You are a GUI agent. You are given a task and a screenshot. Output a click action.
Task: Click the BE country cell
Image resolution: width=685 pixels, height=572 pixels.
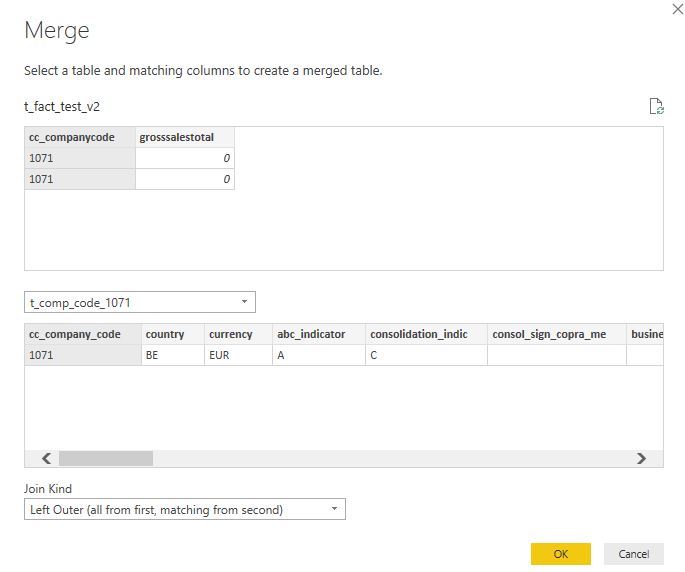(173, 355)
